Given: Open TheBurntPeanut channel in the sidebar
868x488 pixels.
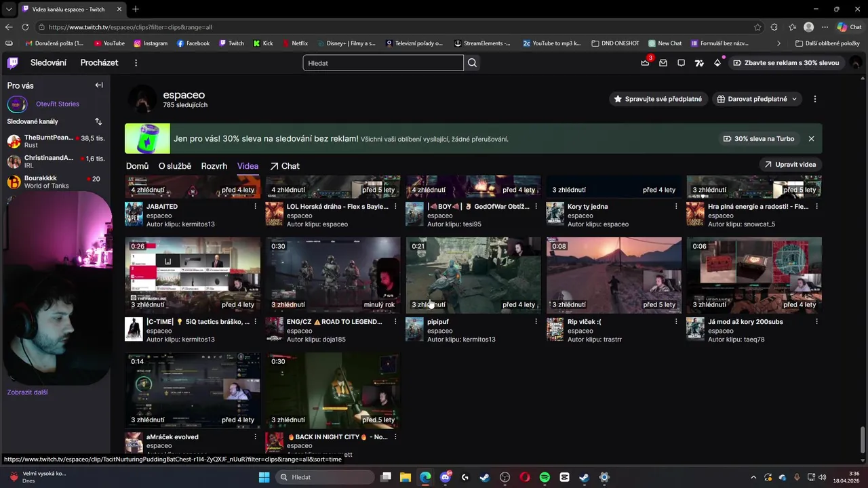Looking at the screenshot, I should pyautogui.click(x=54, y=141).
